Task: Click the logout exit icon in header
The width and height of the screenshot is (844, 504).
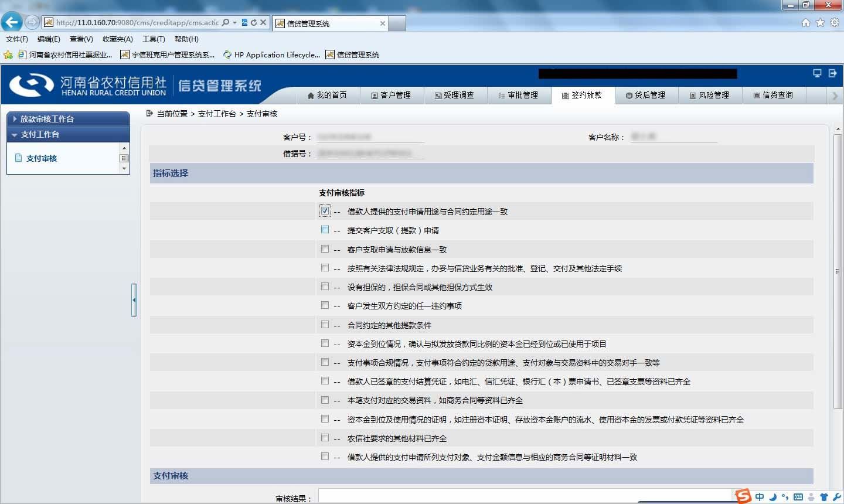Action: tap(832, 73)
